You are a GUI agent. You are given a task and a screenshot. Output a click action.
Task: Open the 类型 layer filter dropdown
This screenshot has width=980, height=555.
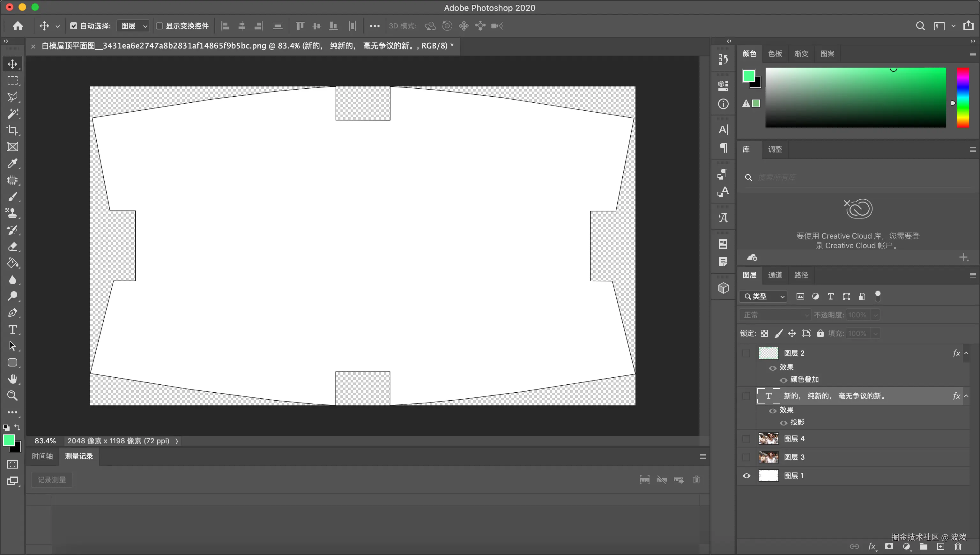(x=763, y=296)
